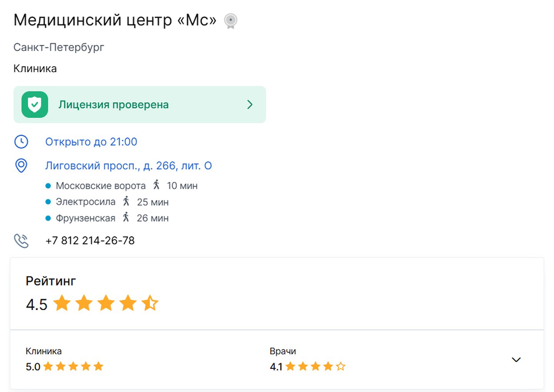
Task: Open the Лицензия проверена banner
Action: [x=140, y=105]
